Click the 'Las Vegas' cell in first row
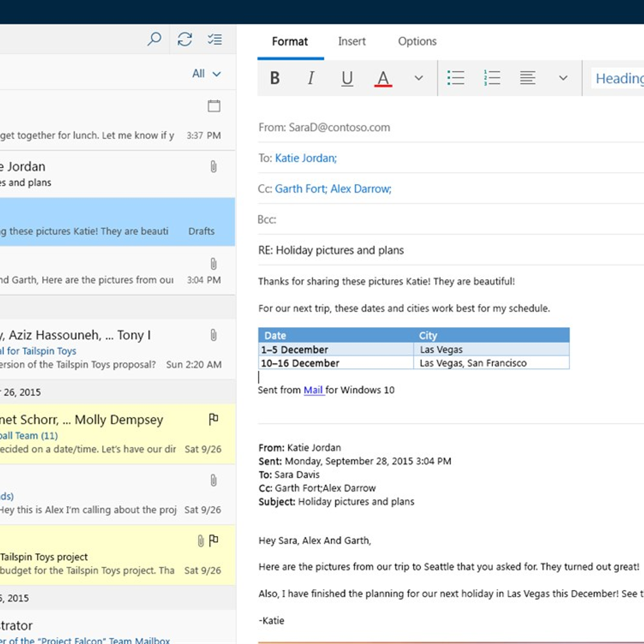644x644 pixels. click(x=491, y=349)
